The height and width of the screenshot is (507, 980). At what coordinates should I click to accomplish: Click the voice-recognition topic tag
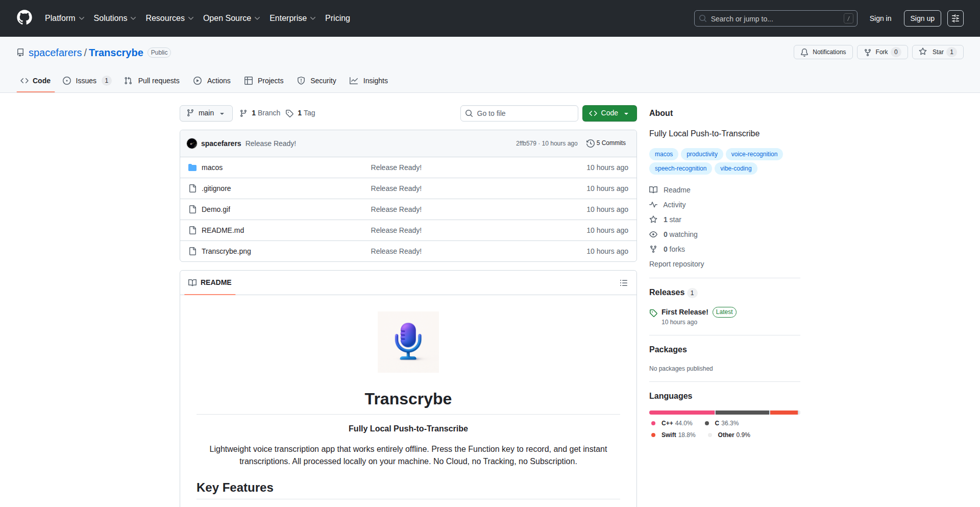[754, 154]
